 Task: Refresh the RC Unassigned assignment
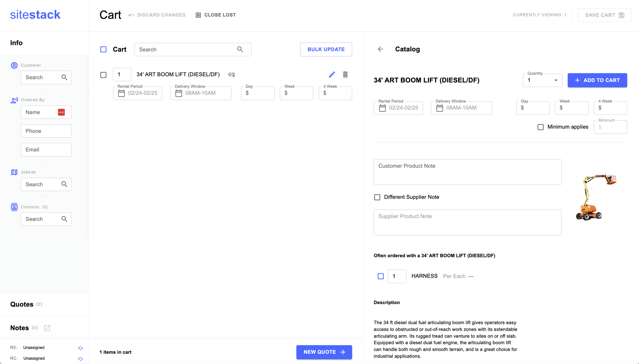coord(81,359)
